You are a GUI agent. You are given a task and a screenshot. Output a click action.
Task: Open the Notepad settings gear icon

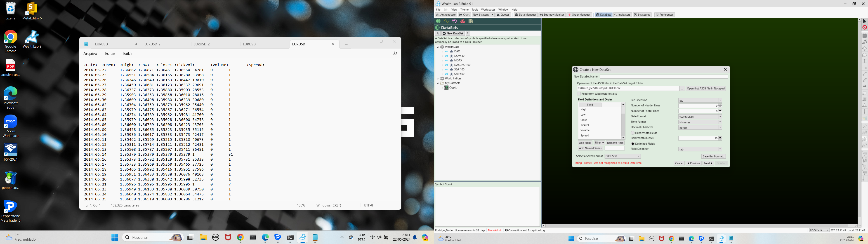[395, 53]
